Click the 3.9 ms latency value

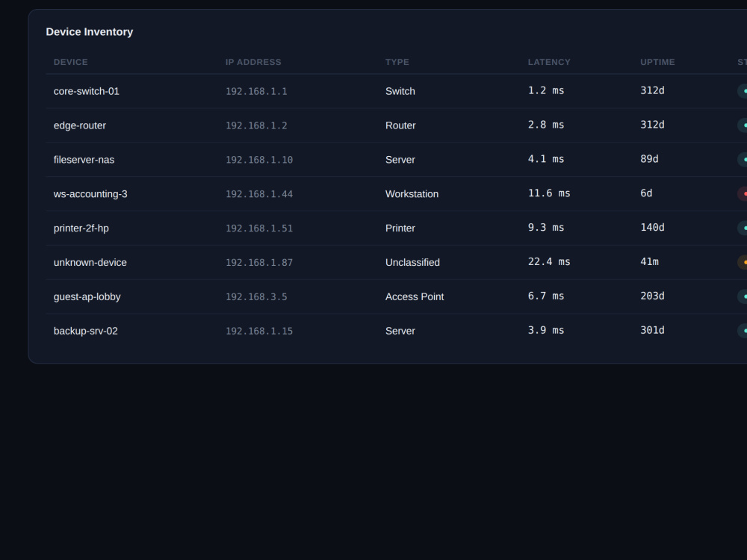pos(546,331)
